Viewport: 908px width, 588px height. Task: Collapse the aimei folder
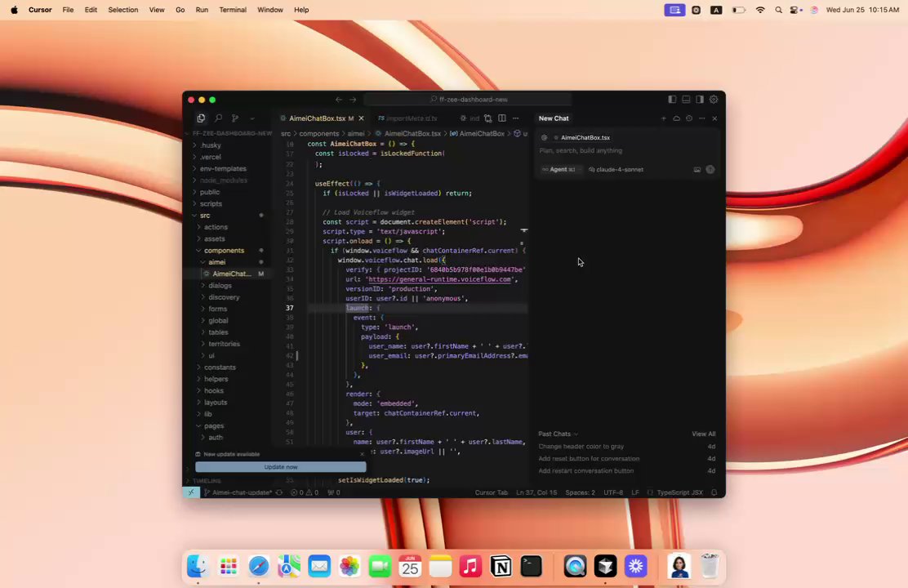tap(229, 262)
